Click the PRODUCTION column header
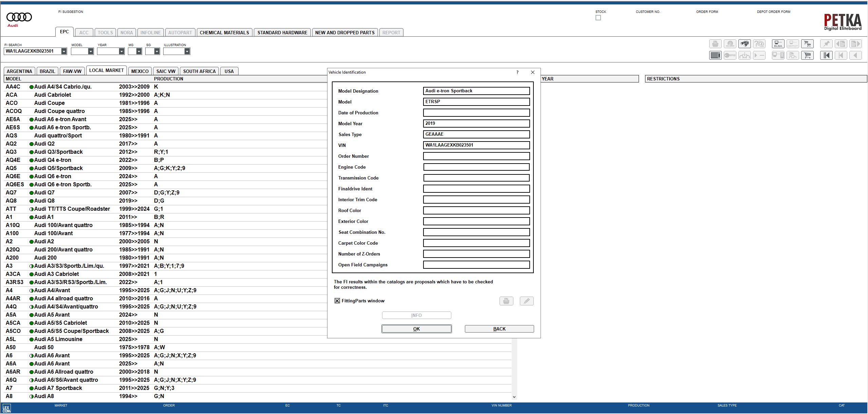The height and width of the screenshot is (414, 868). coord(169,79)
